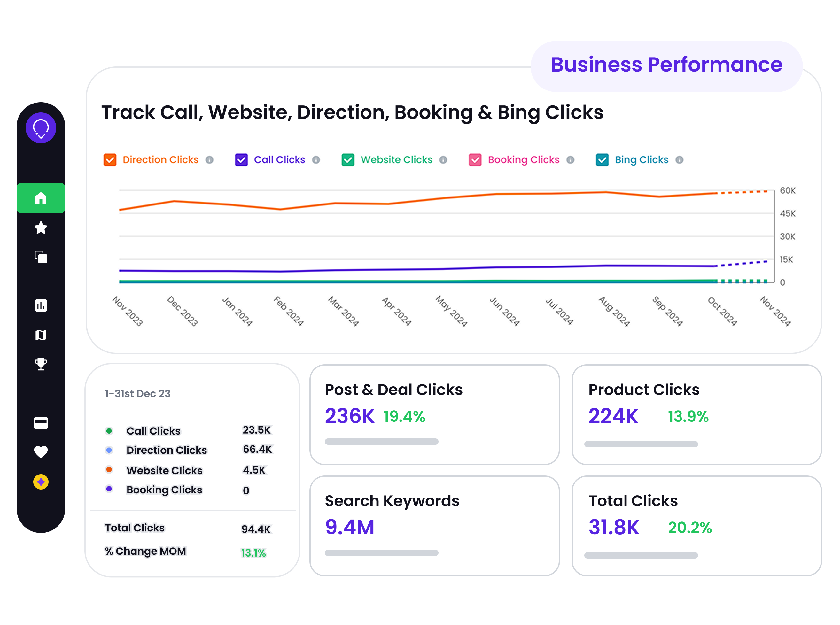The image size is (840, 625).
Task: Click the Oct 2024 axis label
Action: 722,311
